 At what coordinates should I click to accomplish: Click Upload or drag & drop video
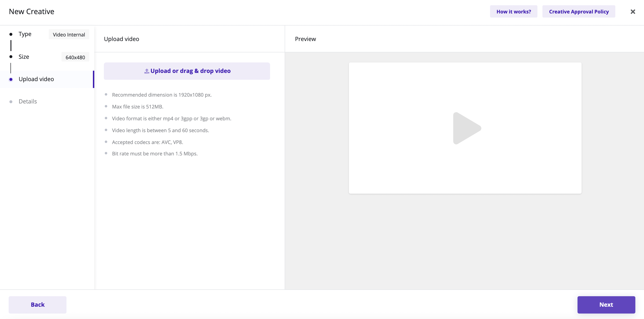click(x=187, y=71)
